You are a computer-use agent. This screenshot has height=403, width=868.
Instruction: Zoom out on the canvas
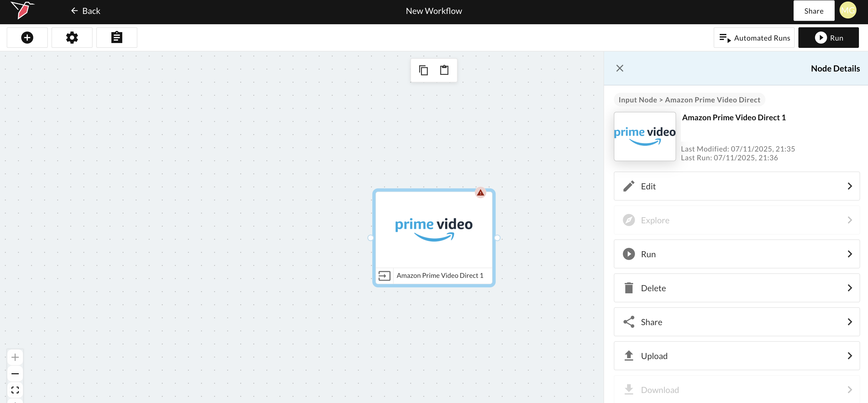pyautogui.click(x=15, y=374)
